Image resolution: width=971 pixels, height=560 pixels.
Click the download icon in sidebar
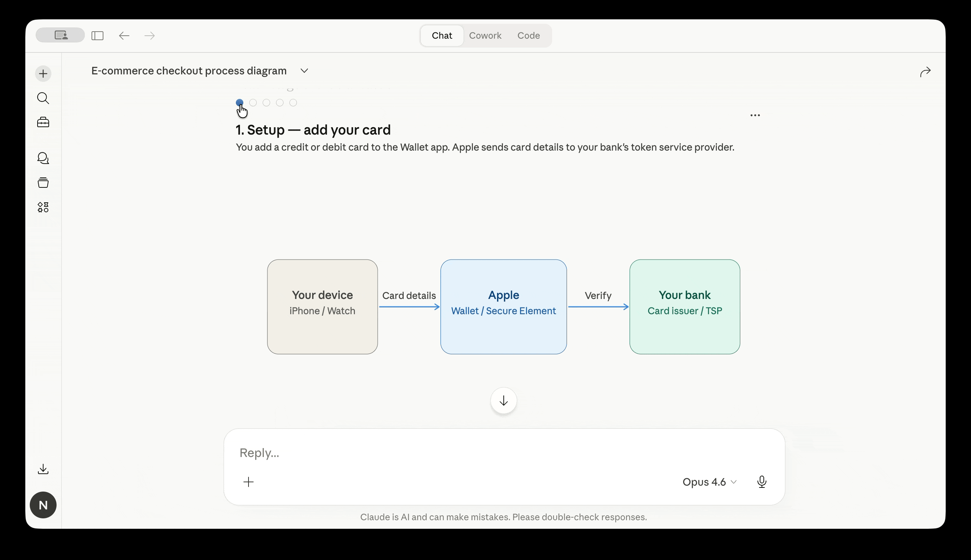[x=43, y=469]
